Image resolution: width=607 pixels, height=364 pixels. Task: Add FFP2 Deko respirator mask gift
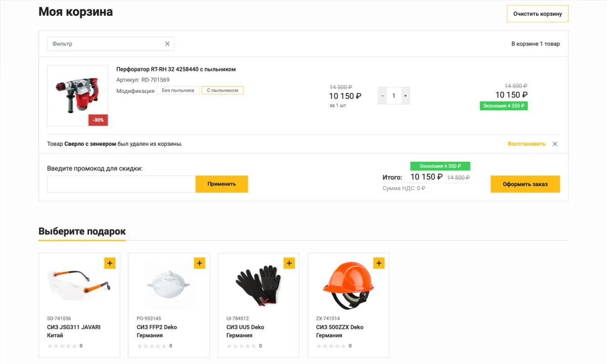(x=200, y=263)
